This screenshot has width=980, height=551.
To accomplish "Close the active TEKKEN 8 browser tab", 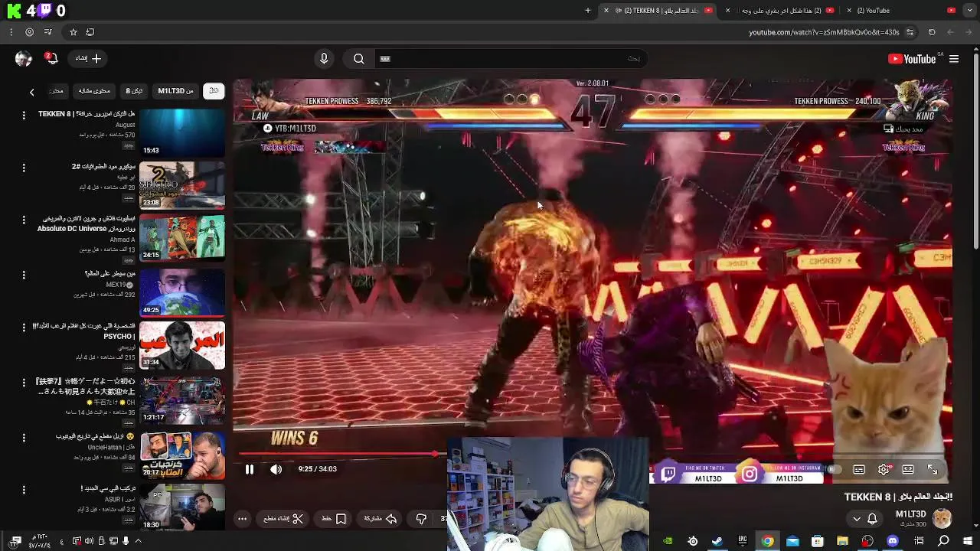I will click(606, 11).
